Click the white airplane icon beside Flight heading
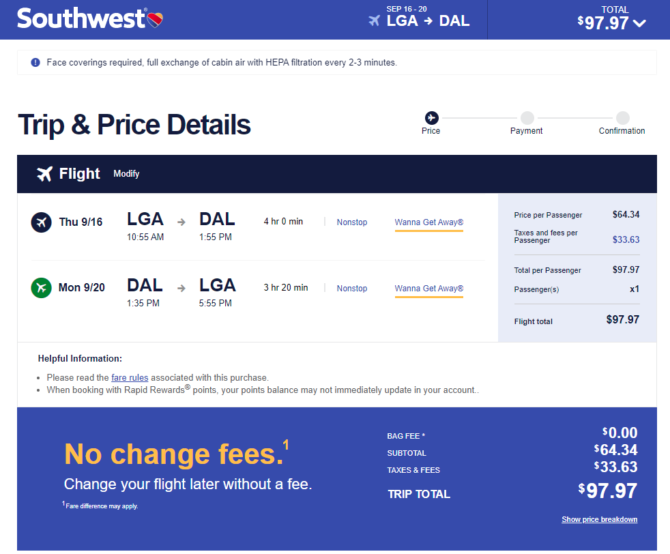670x554 pixels. click(44, 173)
